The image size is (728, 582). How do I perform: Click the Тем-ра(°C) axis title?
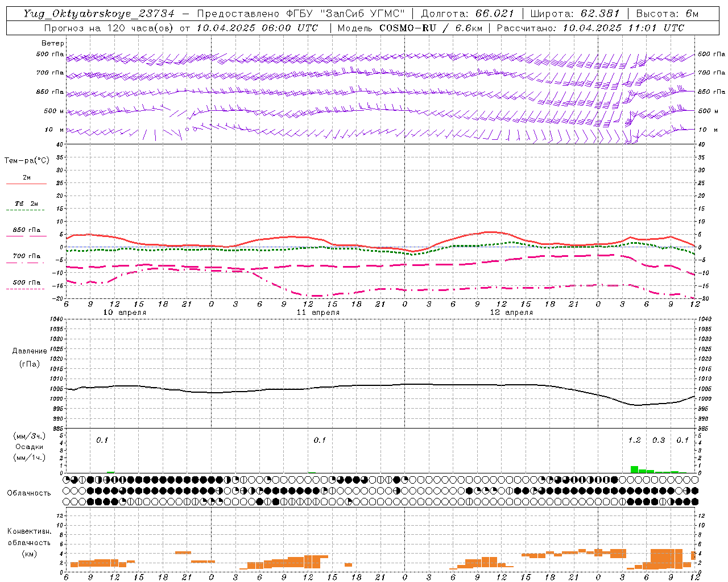tap(27, 161)
